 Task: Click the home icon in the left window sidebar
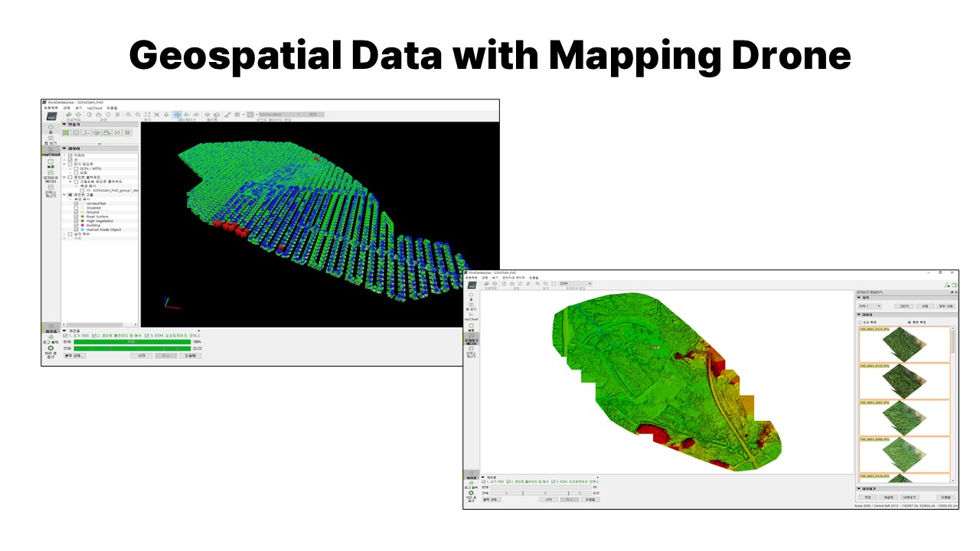click(51, 127)
